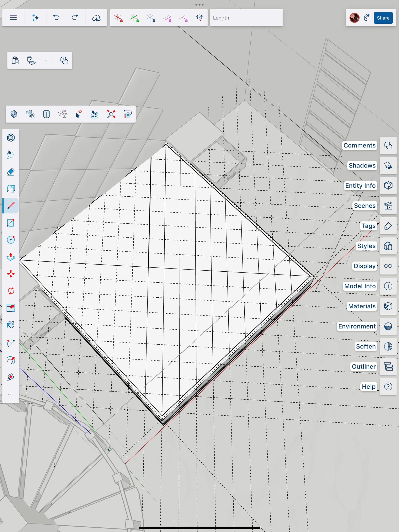Select the Eraser tool
This screenshot has width=399, height=532.
point(11,172)
